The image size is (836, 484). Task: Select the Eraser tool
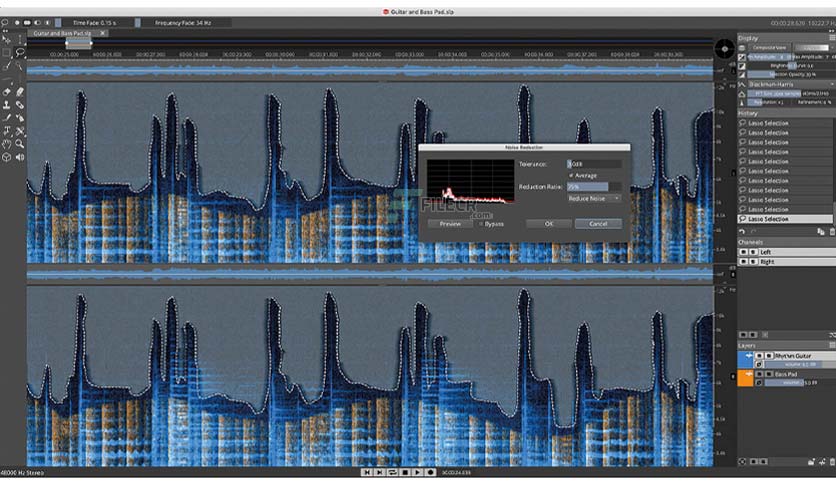click(6, 92)
